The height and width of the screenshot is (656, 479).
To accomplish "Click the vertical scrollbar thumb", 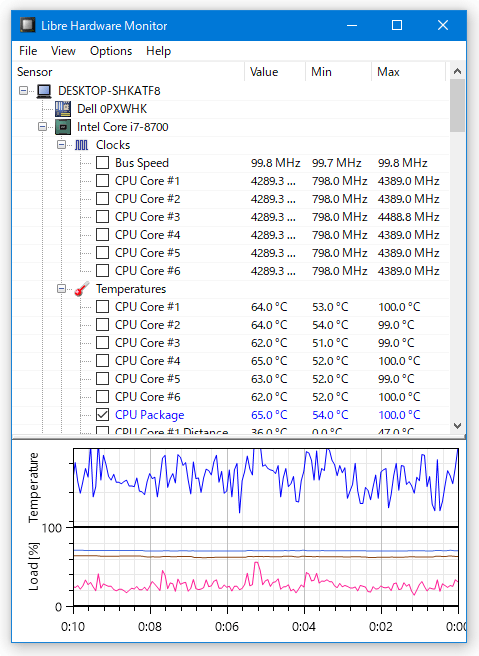I will 457,105.
